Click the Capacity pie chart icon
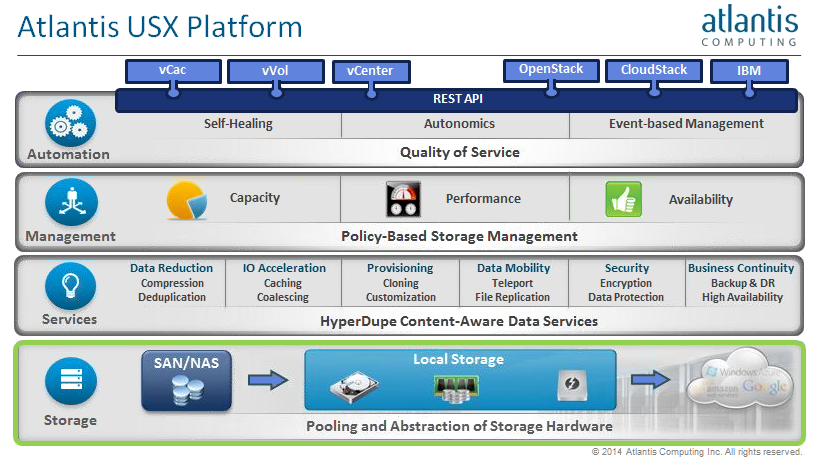 tap(187, 201)
